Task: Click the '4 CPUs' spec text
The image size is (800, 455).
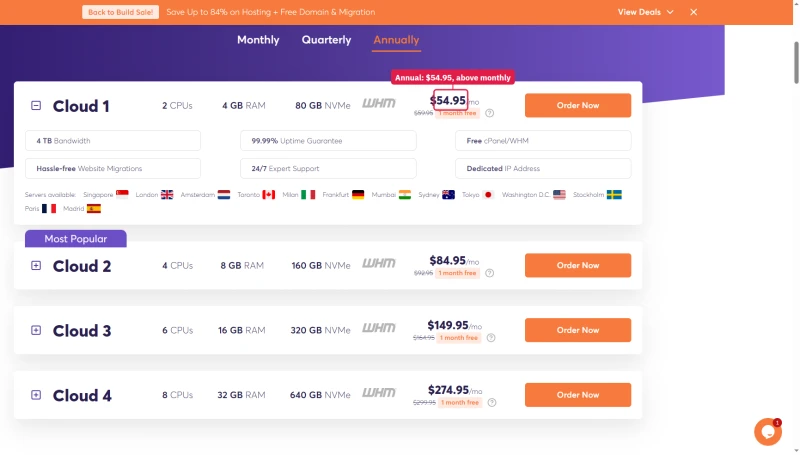Action: click(x=177, y=265)
